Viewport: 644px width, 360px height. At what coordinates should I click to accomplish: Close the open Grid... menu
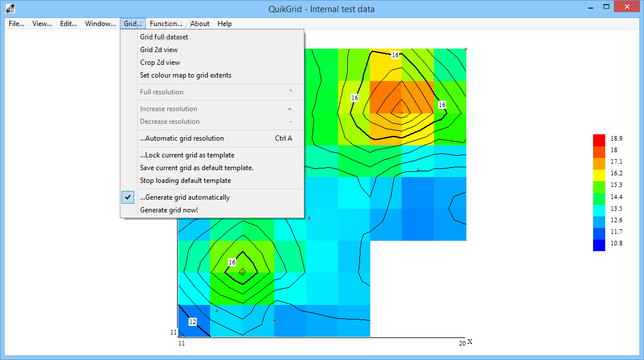[133, 24]
